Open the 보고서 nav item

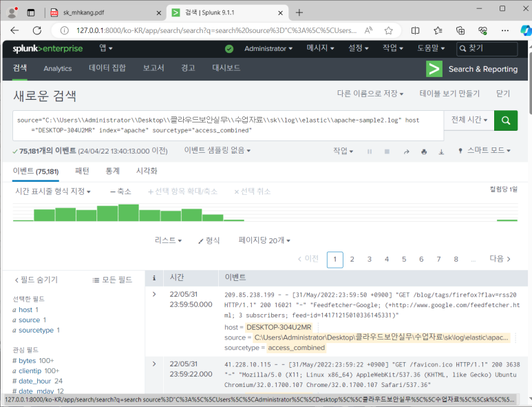[153, 68]
